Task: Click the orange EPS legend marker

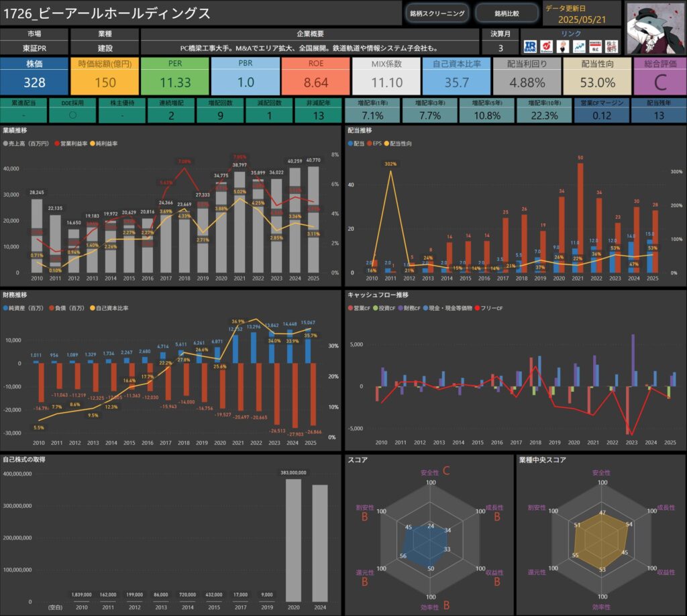Action: pyautogui.click(x=370, y=144)
